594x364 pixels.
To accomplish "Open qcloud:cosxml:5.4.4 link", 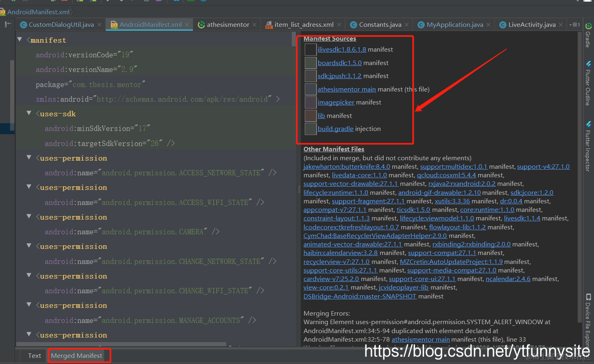I will (446, 175).
